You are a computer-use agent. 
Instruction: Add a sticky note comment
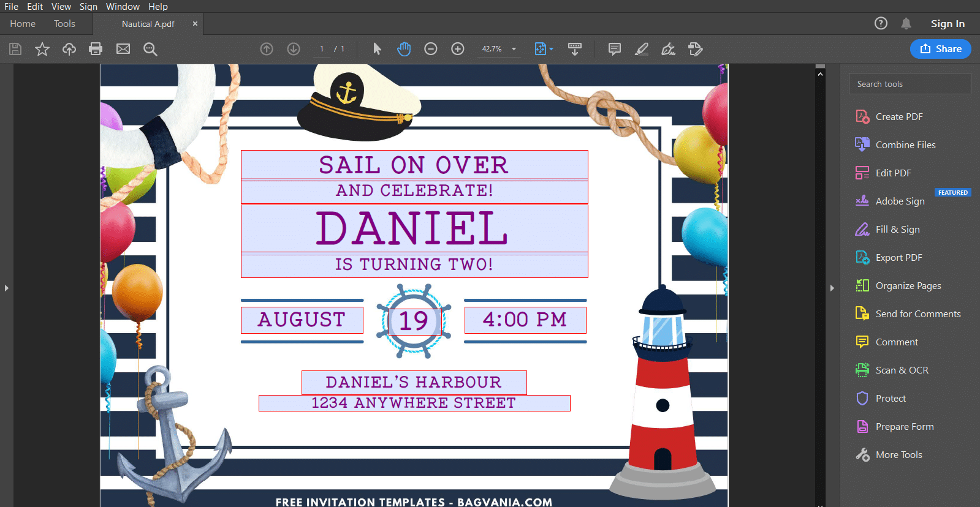click(x=614, y=49)
